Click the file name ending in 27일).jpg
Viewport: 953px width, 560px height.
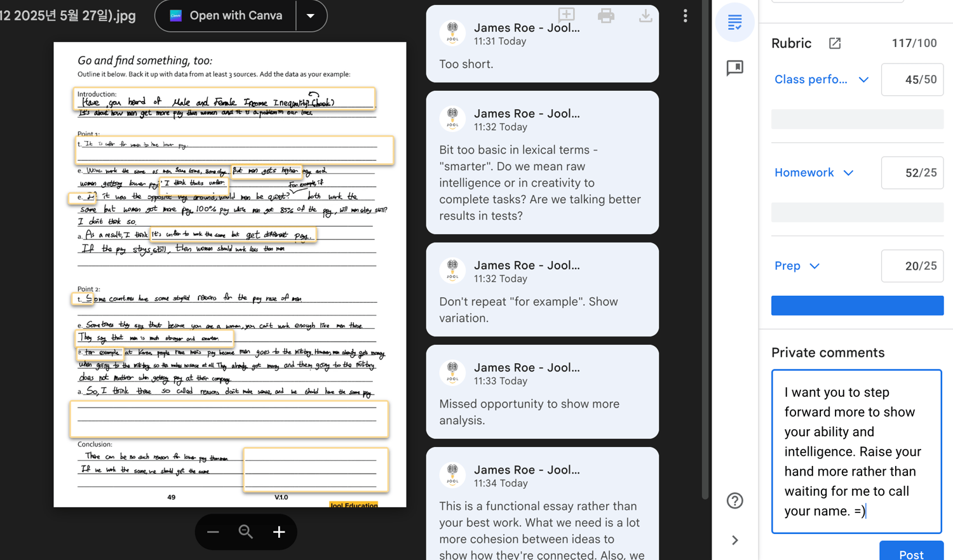pos(67,15)
